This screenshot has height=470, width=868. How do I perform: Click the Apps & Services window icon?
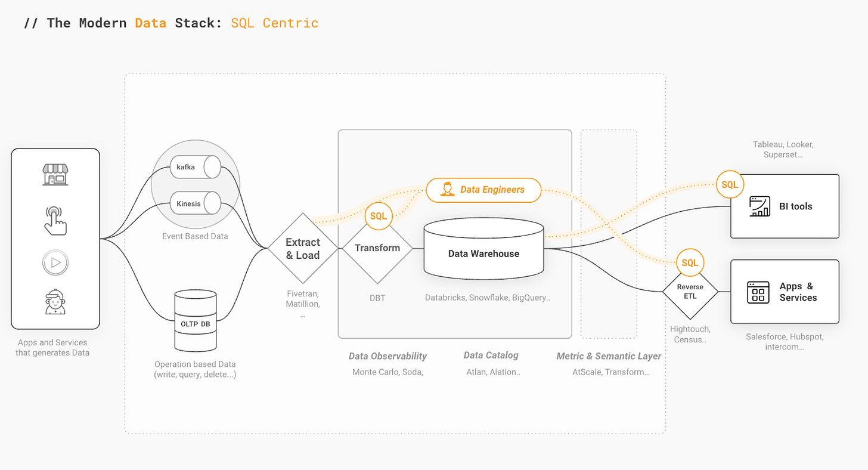758,292
